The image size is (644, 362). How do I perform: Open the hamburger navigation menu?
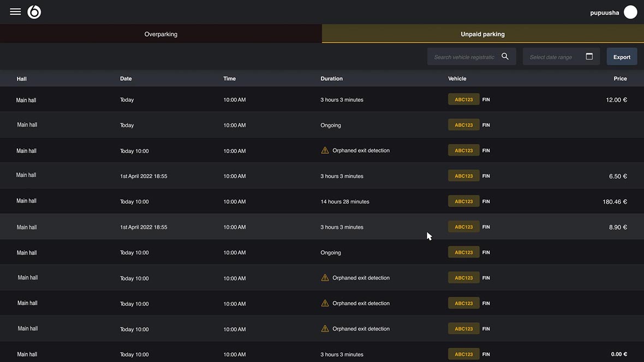15,11
